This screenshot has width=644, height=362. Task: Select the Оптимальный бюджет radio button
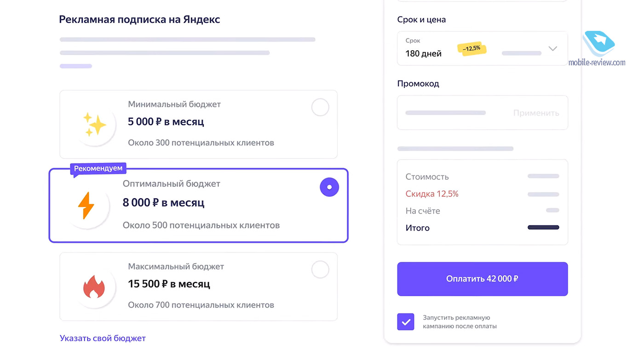(329, 187)
